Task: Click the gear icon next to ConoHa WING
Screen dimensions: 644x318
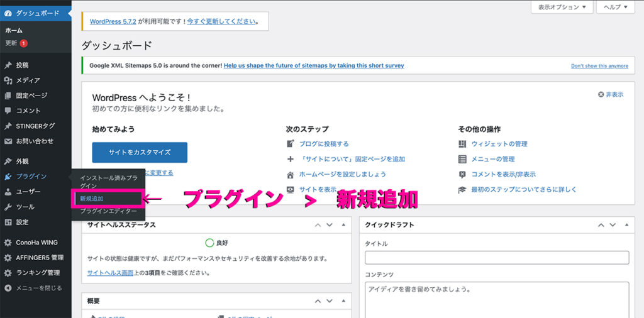Action: [x=8, y=243]
